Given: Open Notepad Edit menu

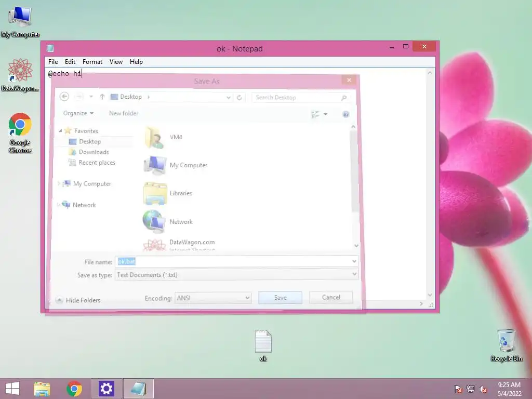Looking at the screenshot, I should (70, 62).
